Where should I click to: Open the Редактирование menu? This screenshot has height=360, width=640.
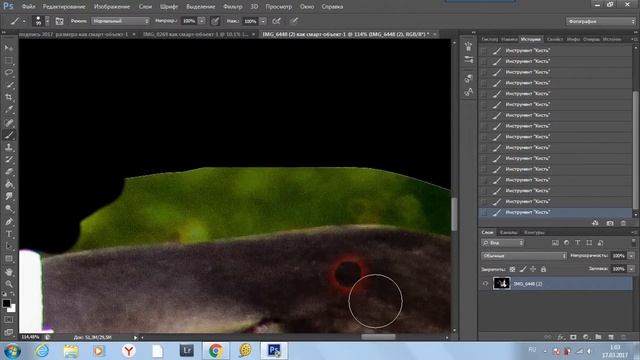64,7
